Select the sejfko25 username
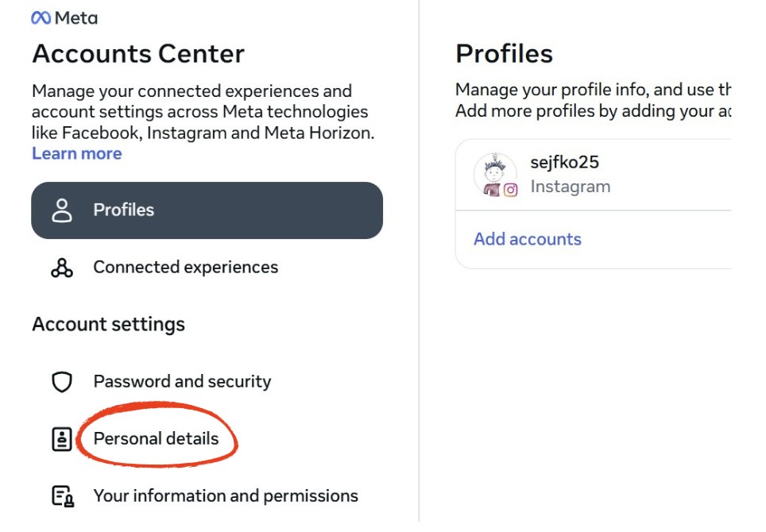The height and width of the screenshot is (532, 766). 565,163
